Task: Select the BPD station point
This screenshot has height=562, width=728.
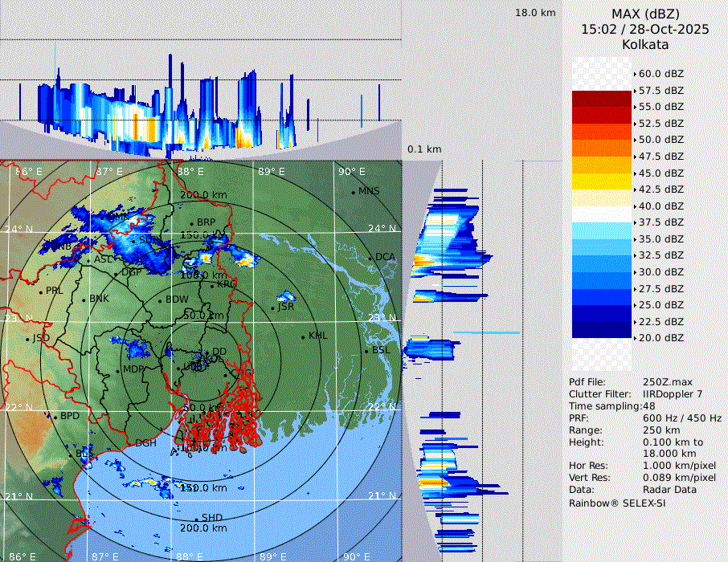Action: coord(55,416)
